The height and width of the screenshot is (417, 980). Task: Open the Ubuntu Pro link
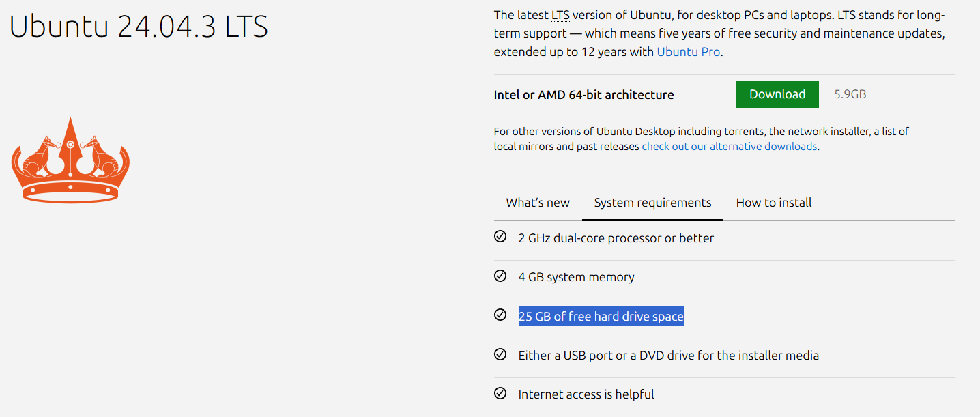tap(688, 52)
